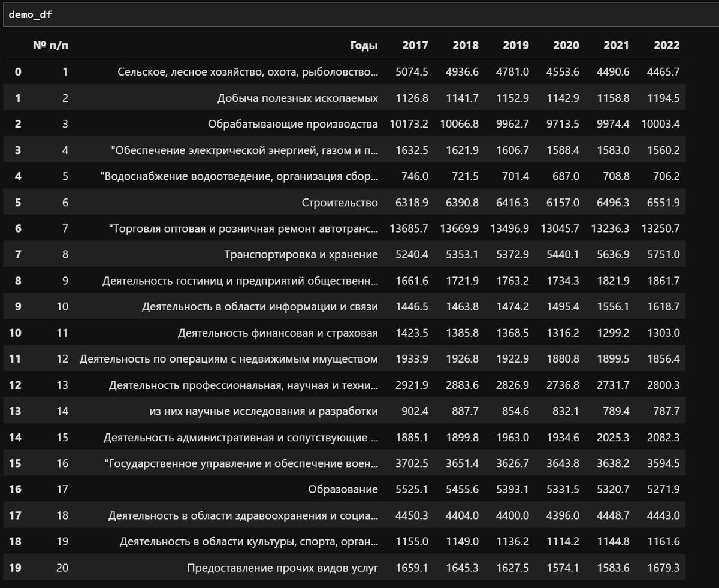Click Деятельность гостиниц и предприятий row label
Viewport: 719px width, 588px height.
240,281
